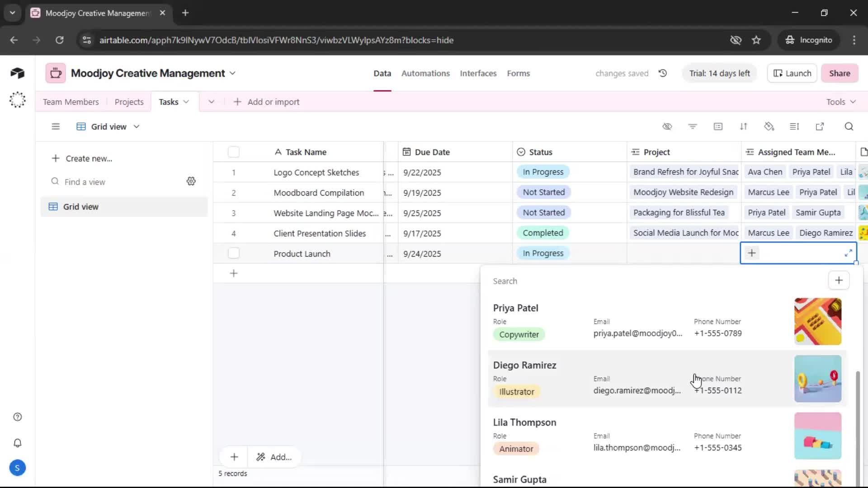This screenshot has height=488, width=868.
Task: Open the Due Date column header menu
Action: click(455, 152)
